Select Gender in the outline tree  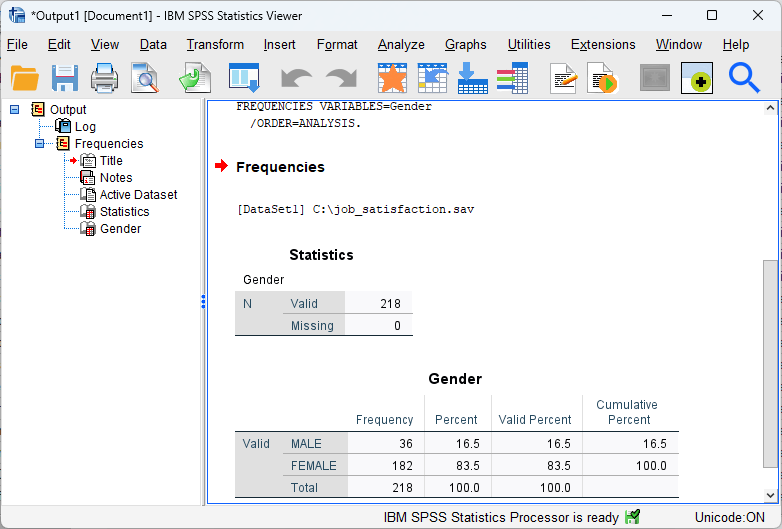120,228
